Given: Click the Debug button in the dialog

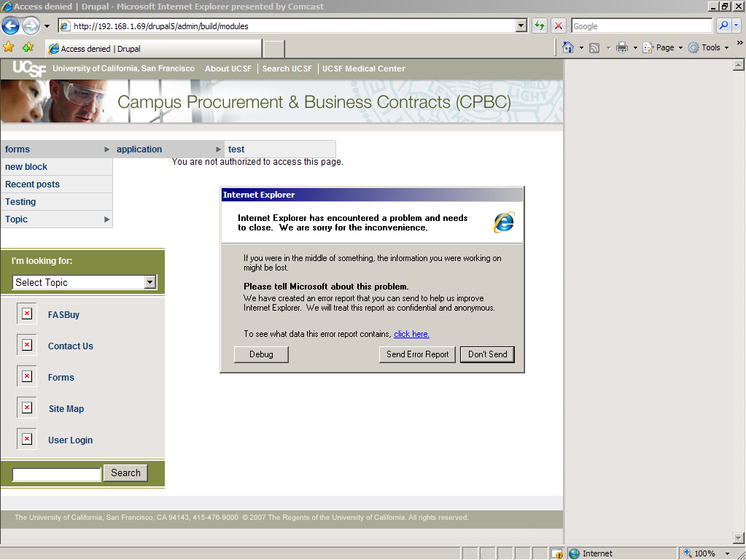Looking at the screenshot, I should click(x=261, y=354).
